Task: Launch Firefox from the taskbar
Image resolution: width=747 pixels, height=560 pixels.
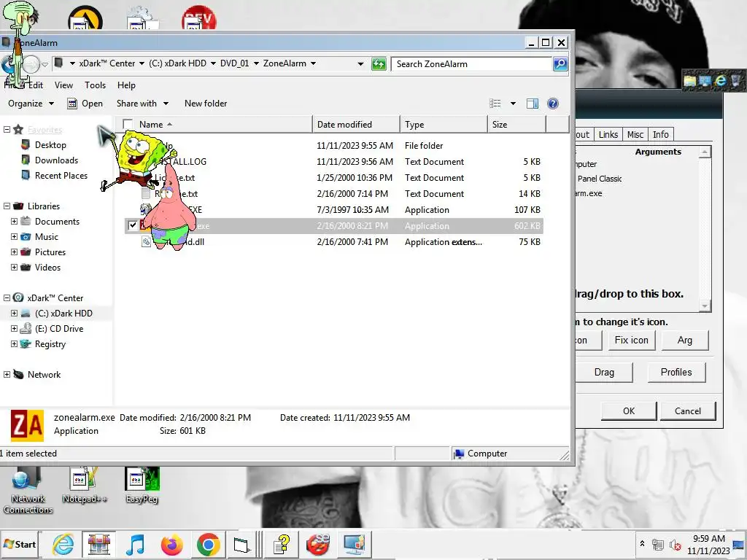Action: tap(172, 544)
